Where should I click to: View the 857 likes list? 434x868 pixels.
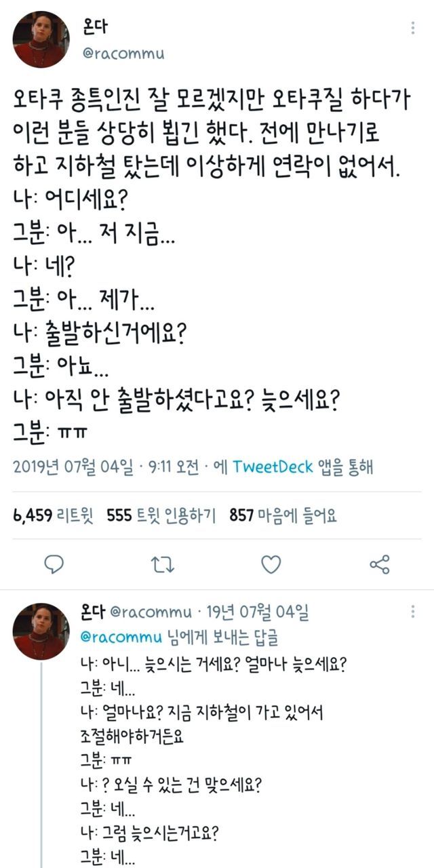pos(283,516)
